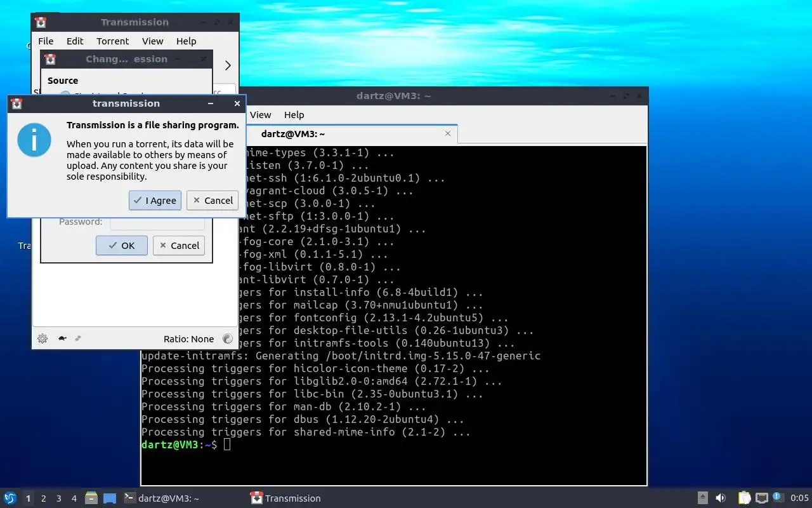Click the transmission dialog title bar icon
The height and width of the screenshot is (508, 812).
point(17,104)
